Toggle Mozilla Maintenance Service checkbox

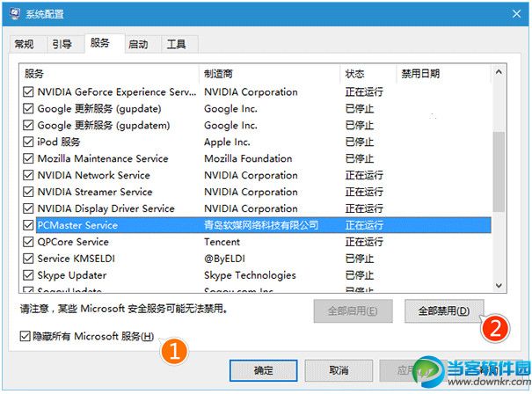(x=28, y=158)
